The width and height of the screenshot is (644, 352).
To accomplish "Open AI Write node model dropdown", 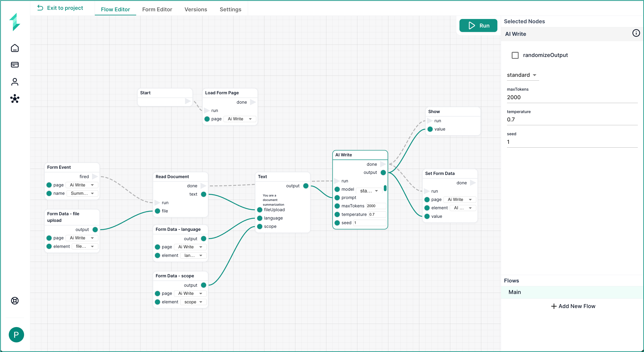I will 369,191.
